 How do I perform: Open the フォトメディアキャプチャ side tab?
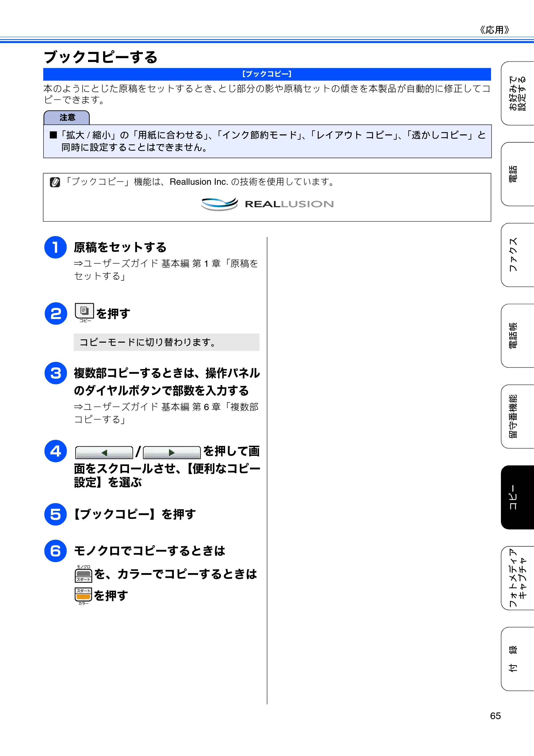[x=517, y=578]
